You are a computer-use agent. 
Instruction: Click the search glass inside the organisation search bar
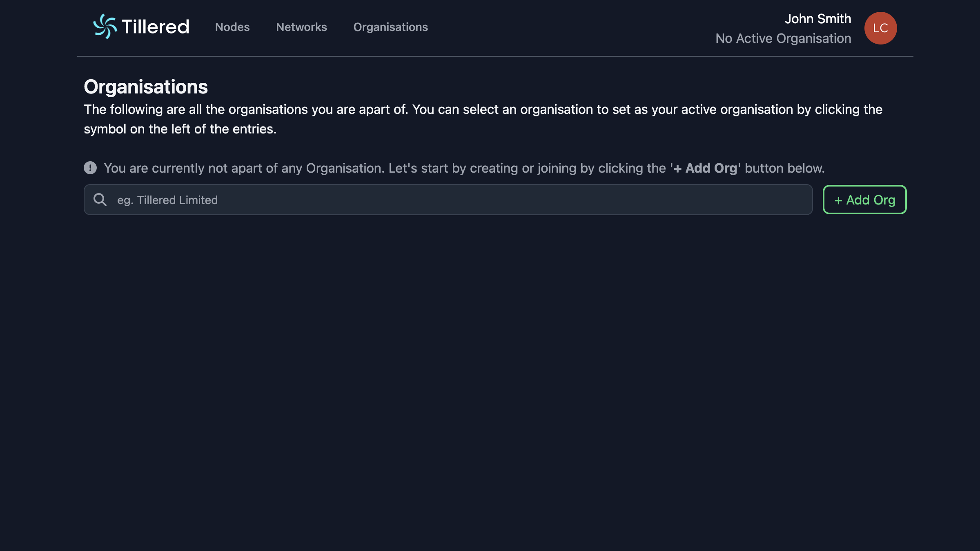point(100,200)
